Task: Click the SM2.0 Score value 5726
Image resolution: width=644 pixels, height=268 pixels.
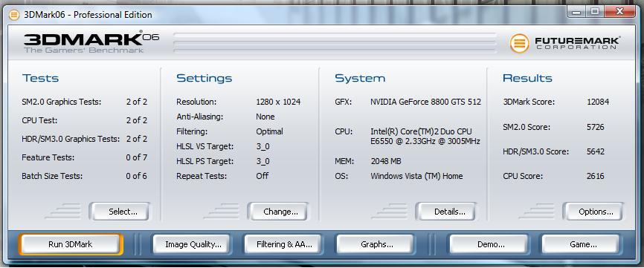Action: [596, 127]
